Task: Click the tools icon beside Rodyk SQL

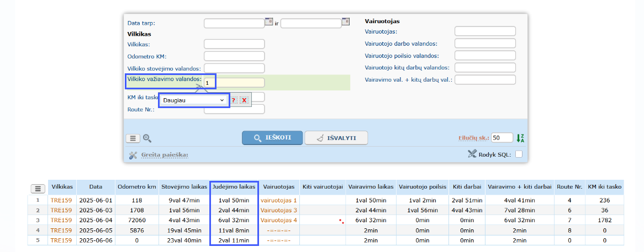Action: (472, 154)
